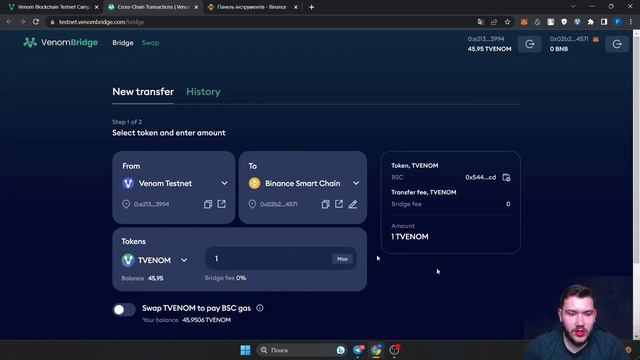Go back in browser history
The width and height of the screenshot is (640, 360).
[9, 22]
